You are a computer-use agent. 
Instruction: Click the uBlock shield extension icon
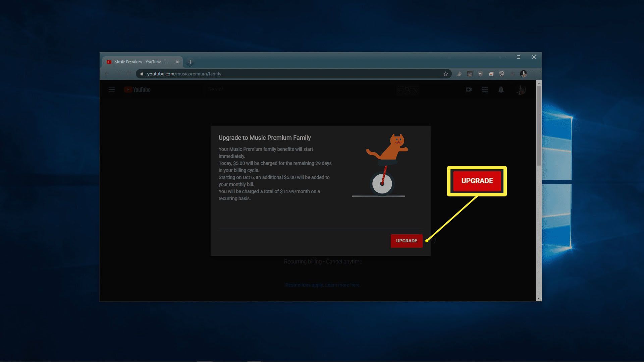click(481, 74)
